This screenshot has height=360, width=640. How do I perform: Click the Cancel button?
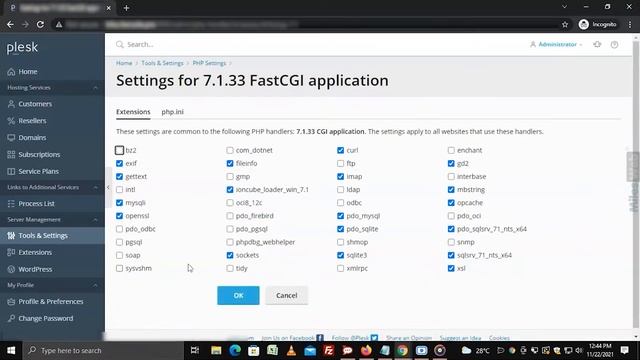tap(287, 295)
